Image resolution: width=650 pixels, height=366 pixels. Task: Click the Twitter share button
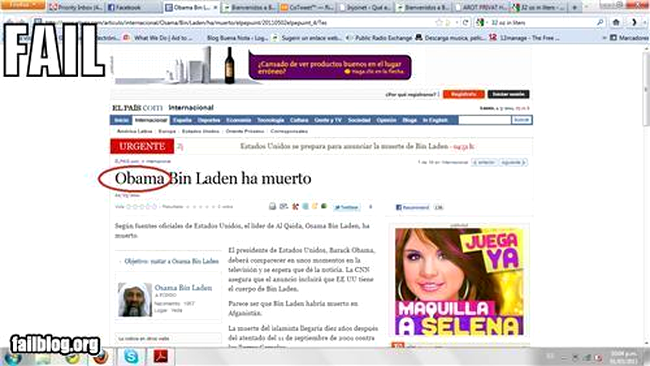[x=347, y=207]
